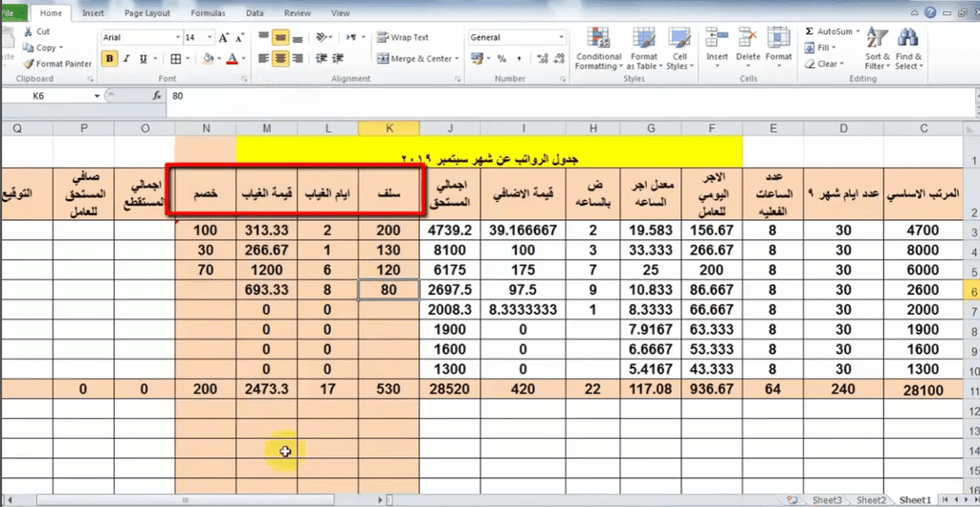Apply Comma Style
Screen dimensions: 980x507
click(519, 58)
